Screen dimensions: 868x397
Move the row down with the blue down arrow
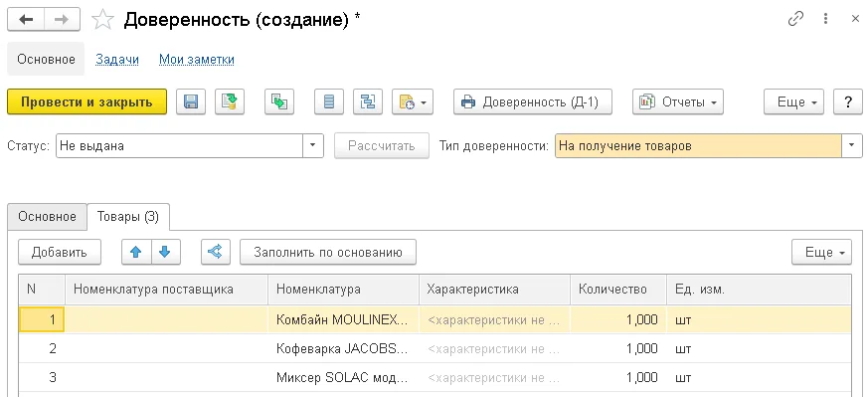(164, 252)
